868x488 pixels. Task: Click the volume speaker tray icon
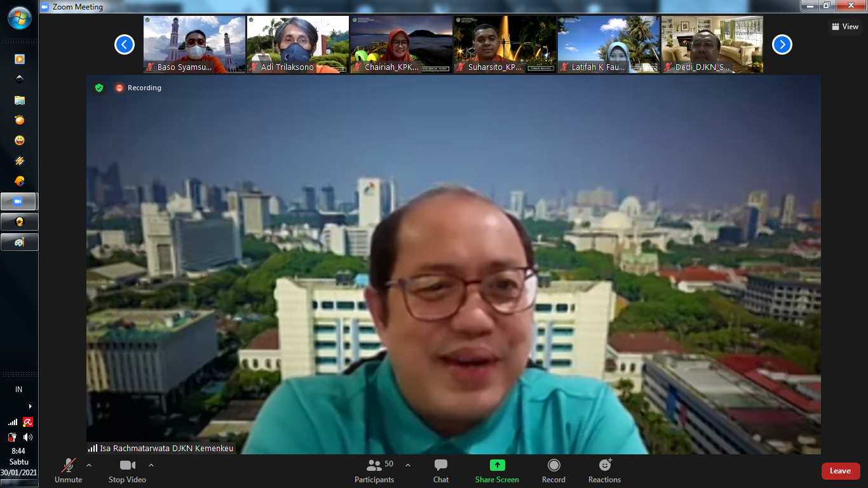(x=27, y=437)
